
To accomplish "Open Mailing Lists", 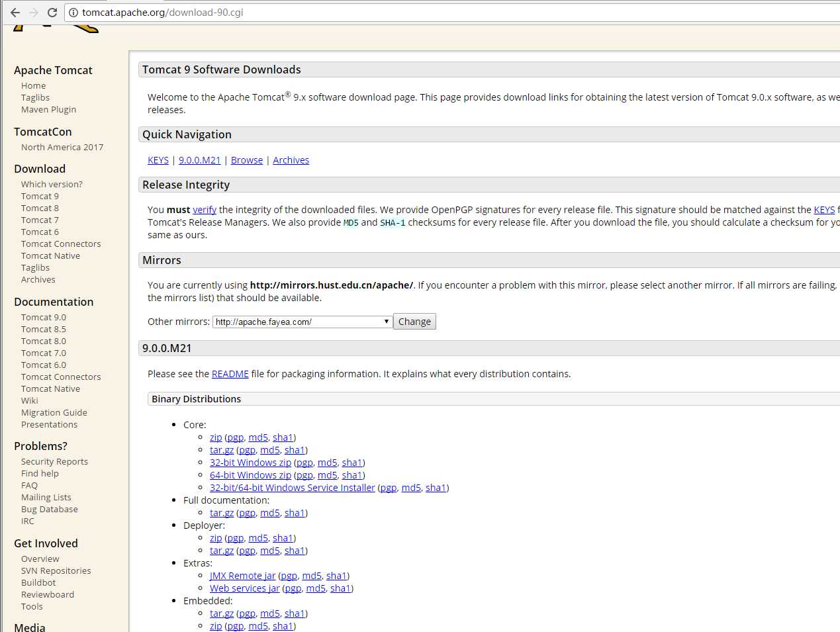I will point(46,498).
